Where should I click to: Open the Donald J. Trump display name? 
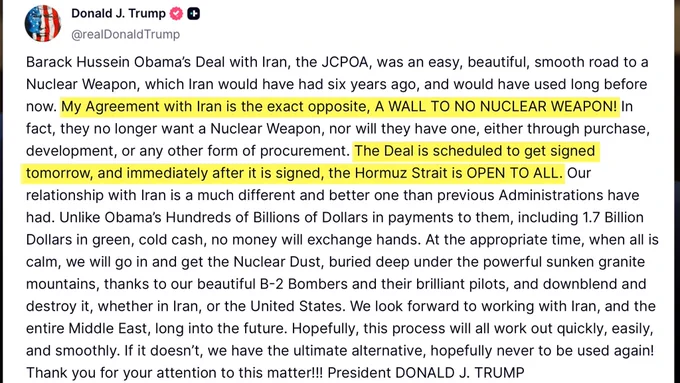coord(118,13)
